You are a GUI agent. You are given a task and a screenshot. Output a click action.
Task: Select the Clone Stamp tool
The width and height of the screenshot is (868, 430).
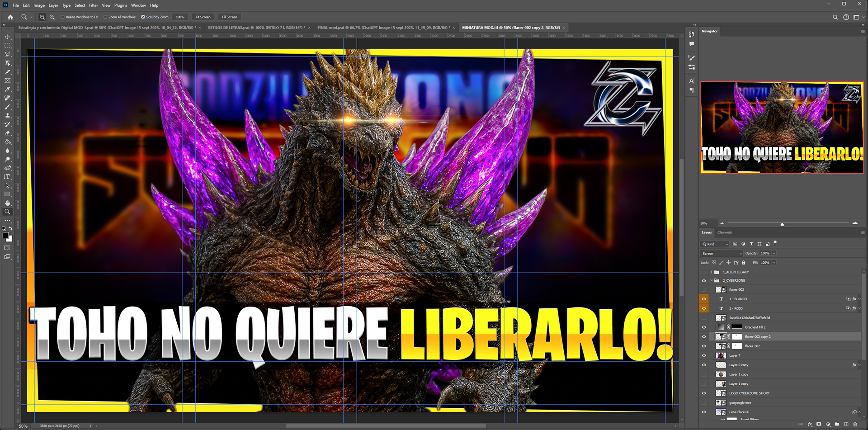(7, 116)
